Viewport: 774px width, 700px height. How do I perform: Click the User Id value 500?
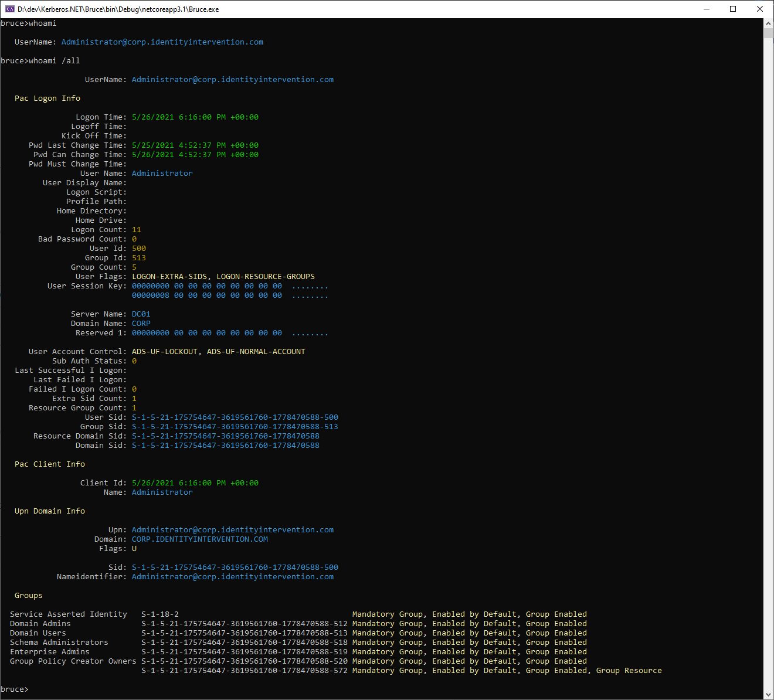pyautogui.click(x=139, y=249)
